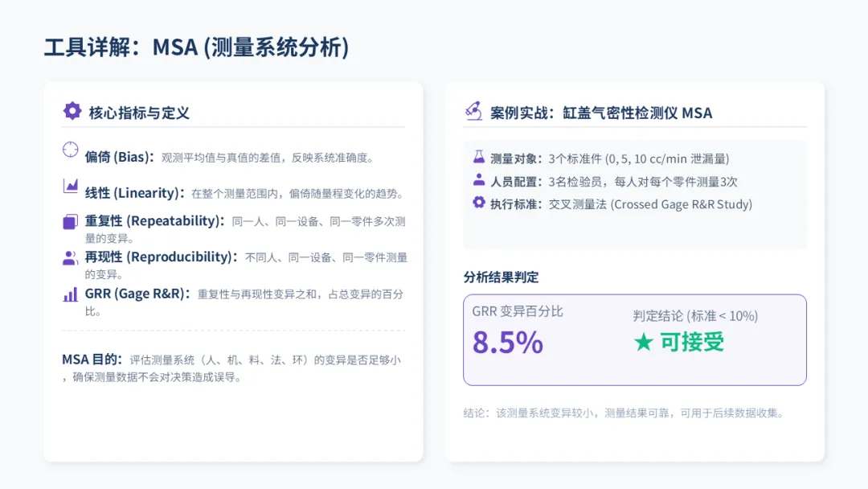The width and height of the screenshot is (868, 489).
Task: Select the 8.5% GRR value
Action: point(507,343)
